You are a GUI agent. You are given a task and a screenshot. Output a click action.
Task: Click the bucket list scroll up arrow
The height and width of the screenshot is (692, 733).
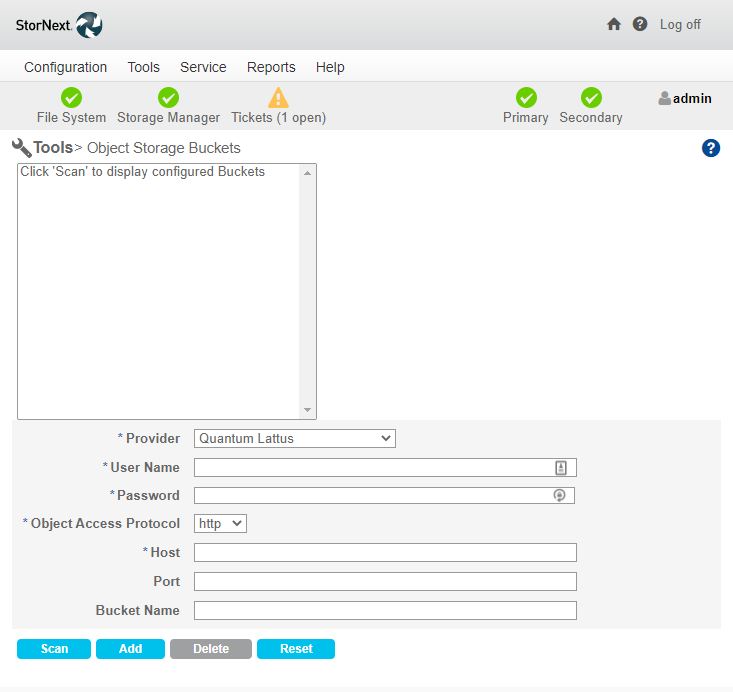[x=307, y=173]
